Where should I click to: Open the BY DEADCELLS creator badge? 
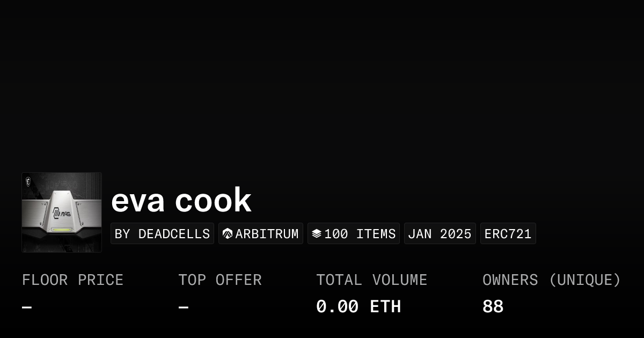click(162, 234)
